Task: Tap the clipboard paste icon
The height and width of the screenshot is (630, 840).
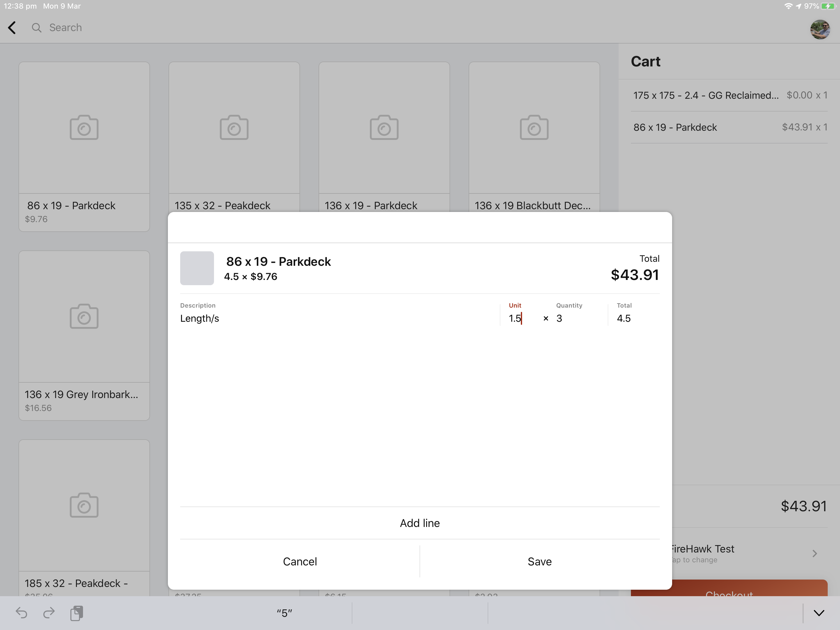Action: (x=77, y=612)
